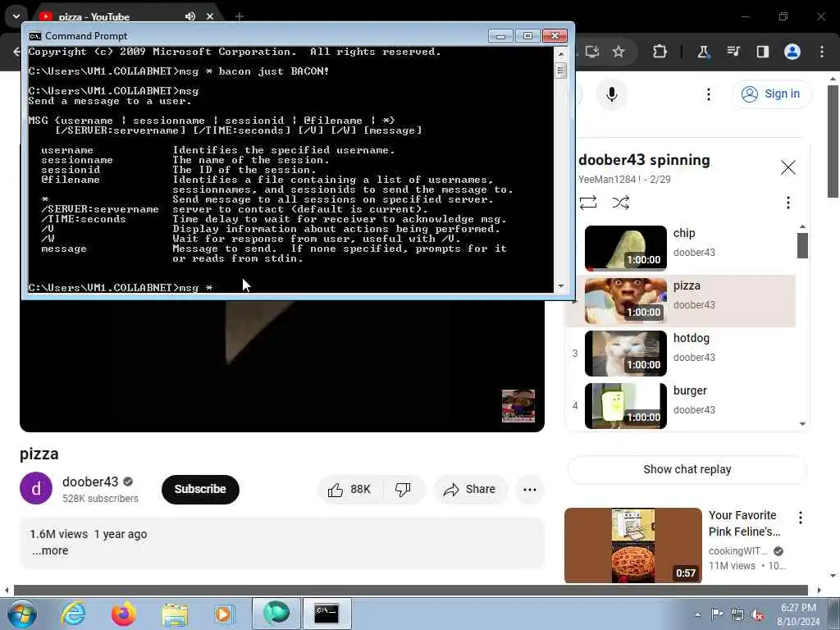Subscribe to doober43 channel
The height and width of the screenshot is (630, 840).
tap(200, 489)
